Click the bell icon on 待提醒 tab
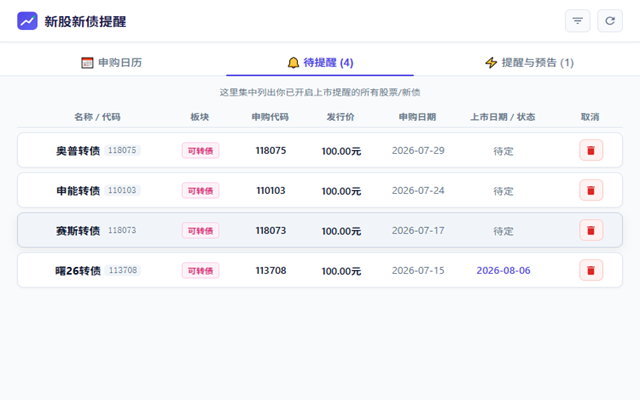This screenshot has width=640, height=400. pyautogui.click(x=293, y=62)
